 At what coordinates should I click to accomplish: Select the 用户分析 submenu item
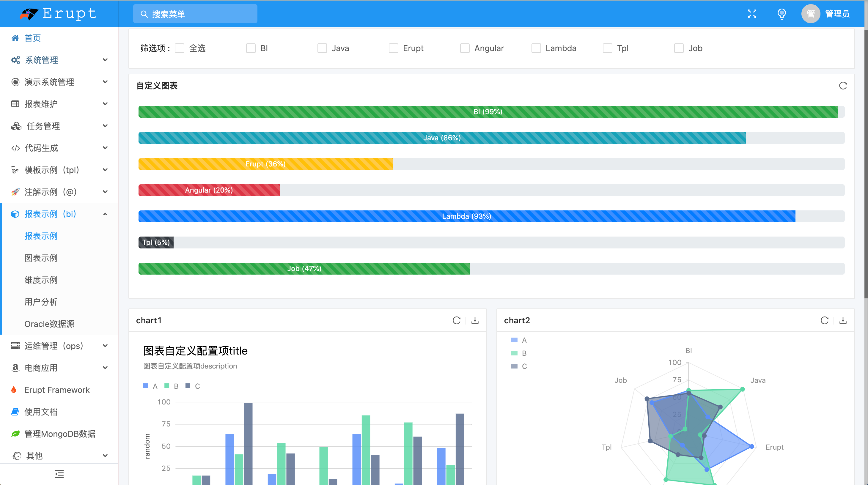[41, 302]
